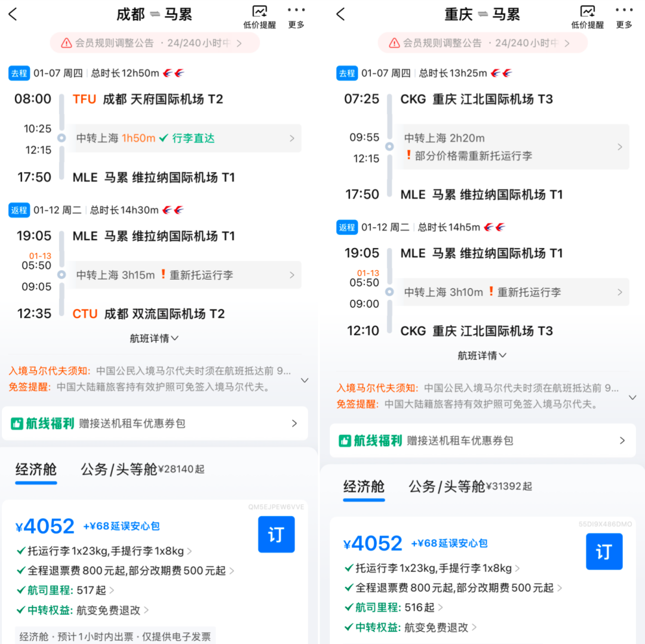Tap 经济舱·预计1小时内出票 note on 成都 screen

(115, 636)
